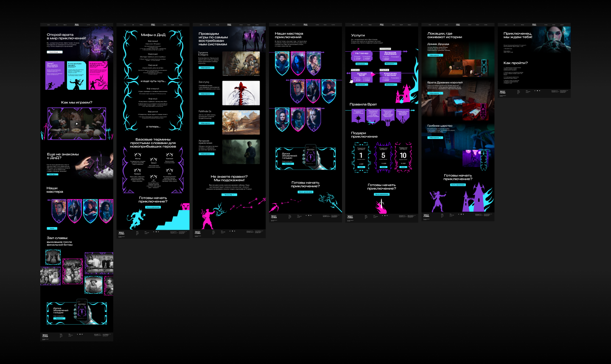
Task: Click button under 'Не знаете правил? Мы подскажем!'
Action: 229,195
